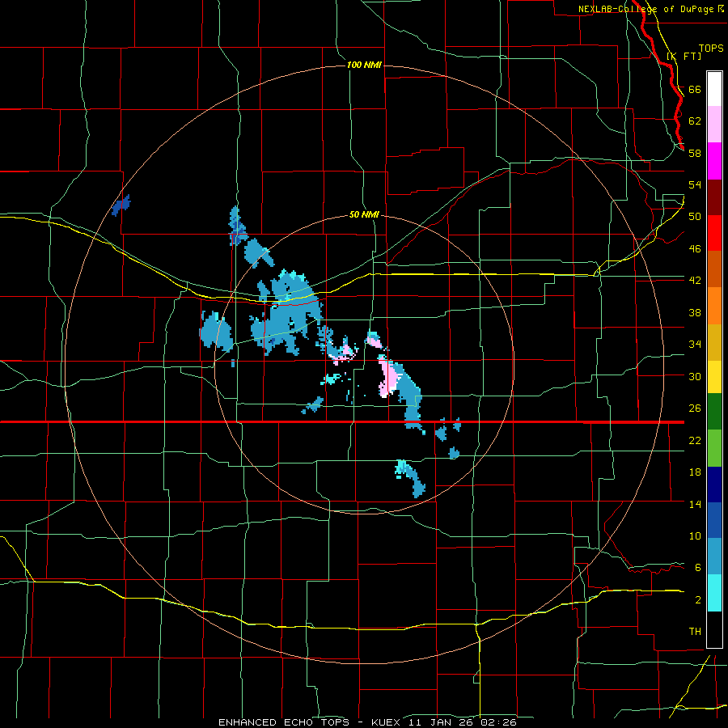
Task: Click the light green legend swatch
Action: pos(714,448)
